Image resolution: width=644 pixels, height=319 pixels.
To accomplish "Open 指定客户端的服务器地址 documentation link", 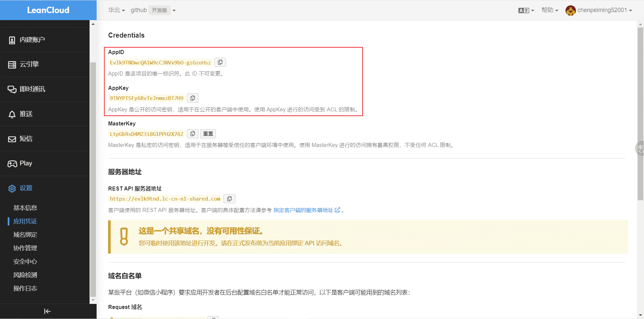I will pyautogui.click(x=307, y=210).
